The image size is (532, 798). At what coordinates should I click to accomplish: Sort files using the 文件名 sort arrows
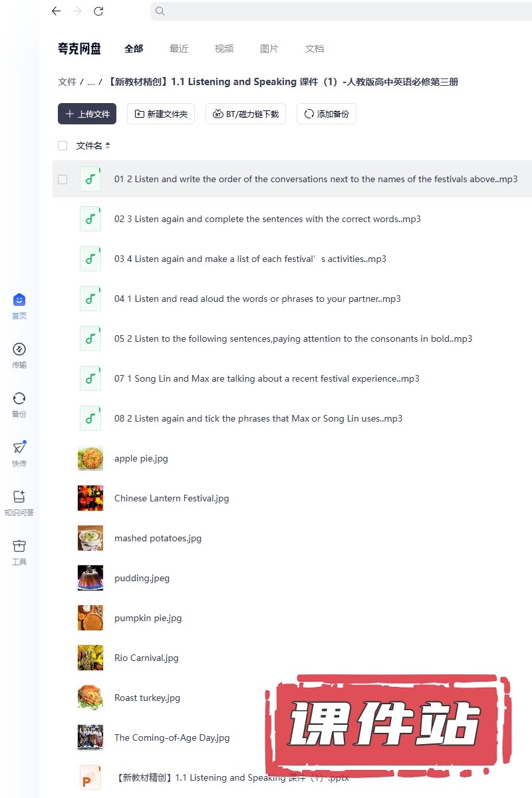pyautogui.click(x=108, y=146)
